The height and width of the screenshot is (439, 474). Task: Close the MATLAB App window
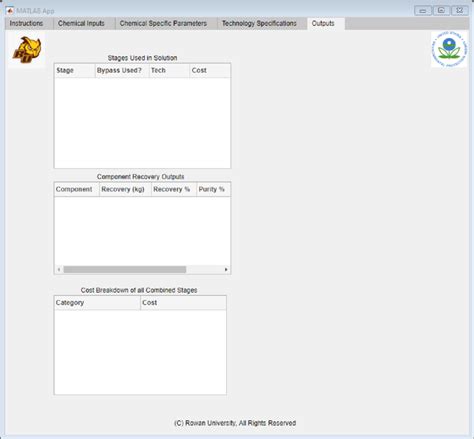click(460, 10)
